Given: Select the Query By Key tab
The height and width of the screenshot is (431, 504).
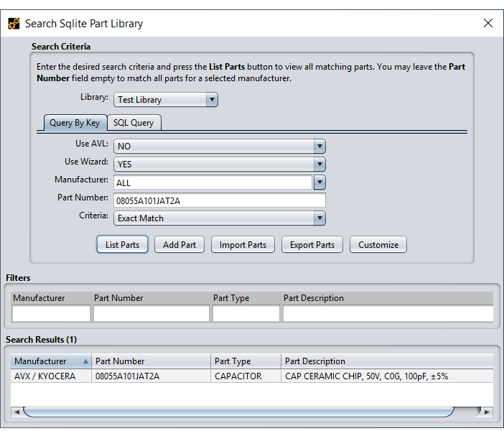Looking at the screenshot, I should [75, 123].
